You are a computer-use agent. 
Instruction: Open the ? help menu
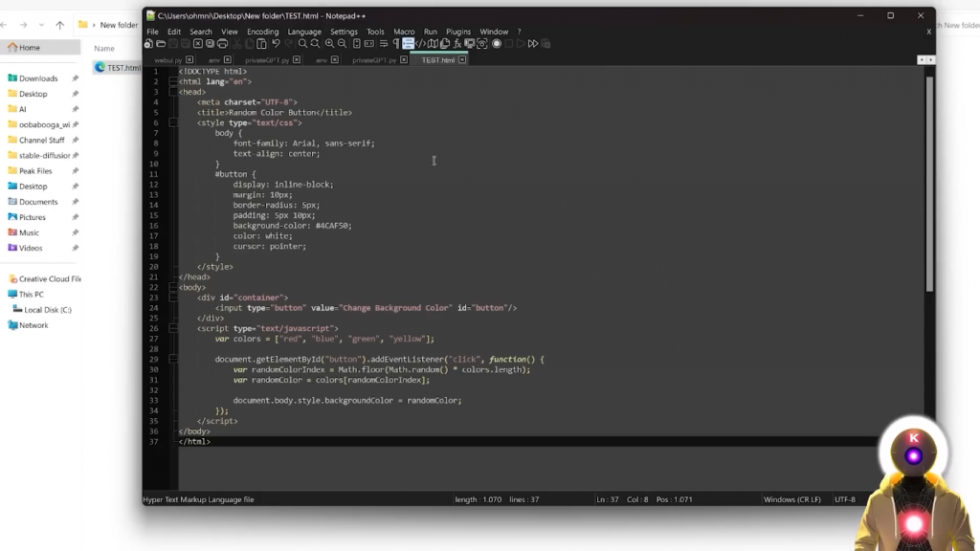point(519,32)
